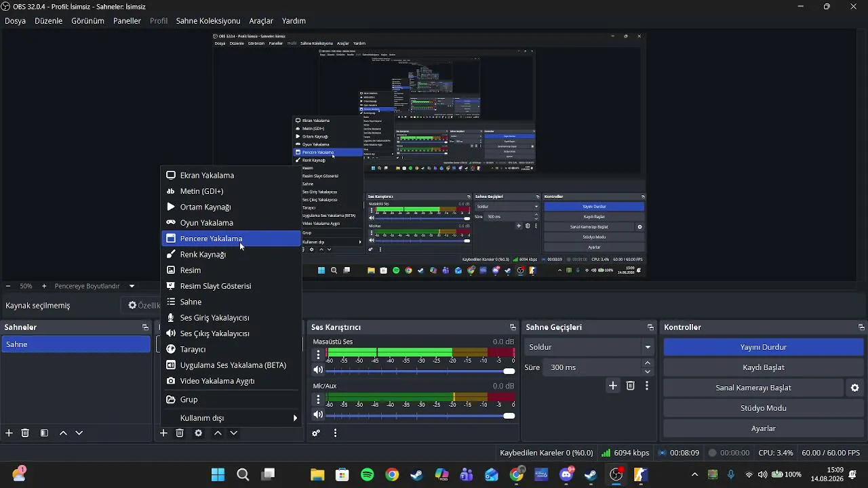Open the Dosya menu

(x=16, y=21)
